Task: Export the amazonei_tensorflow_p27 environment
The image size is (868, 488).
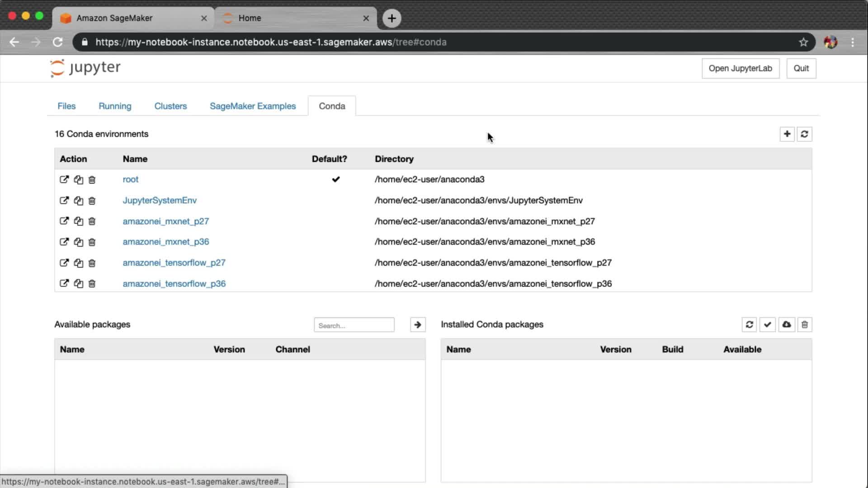Action: tap(64, 263)
